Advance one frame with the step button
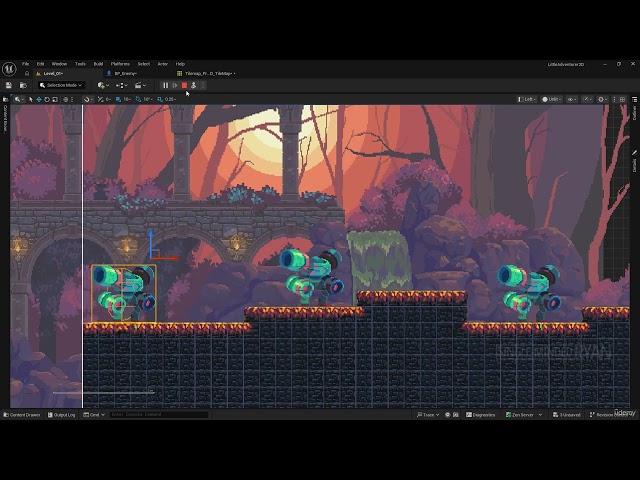The height and width of the screenshot is (480, 640). 175,85
